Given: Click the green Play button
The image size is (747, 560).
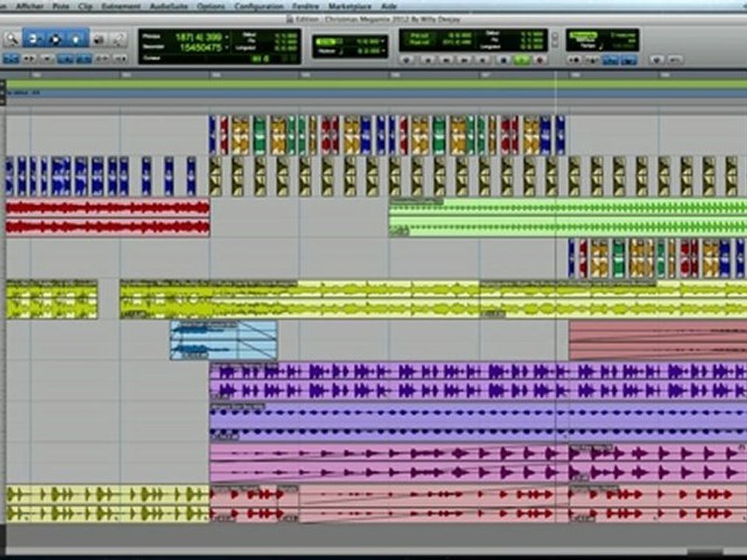Looking at the screenshot, I should click(x=521, y=60).
